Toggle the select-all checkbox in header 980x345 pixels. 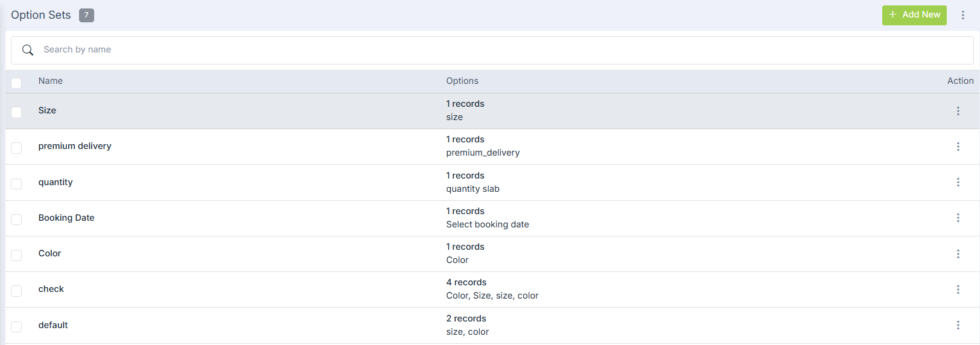coord(16,83)
